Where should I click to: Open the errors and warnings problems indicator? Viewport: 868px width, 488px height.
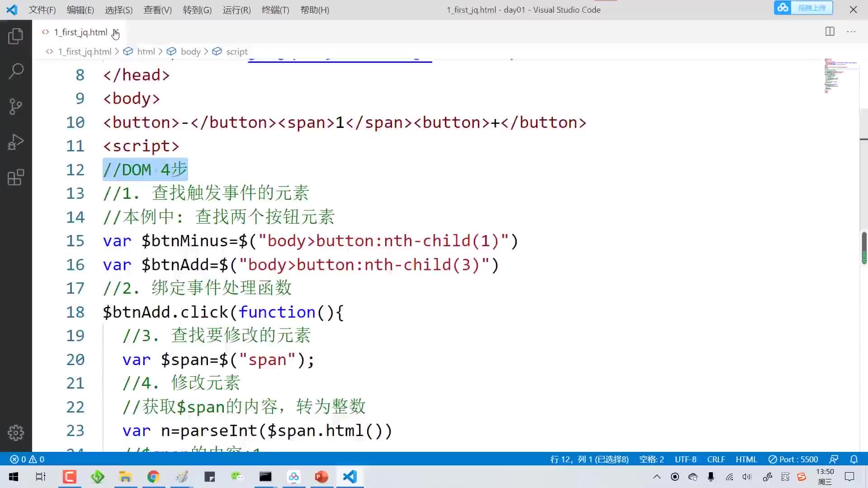[27, 459]
